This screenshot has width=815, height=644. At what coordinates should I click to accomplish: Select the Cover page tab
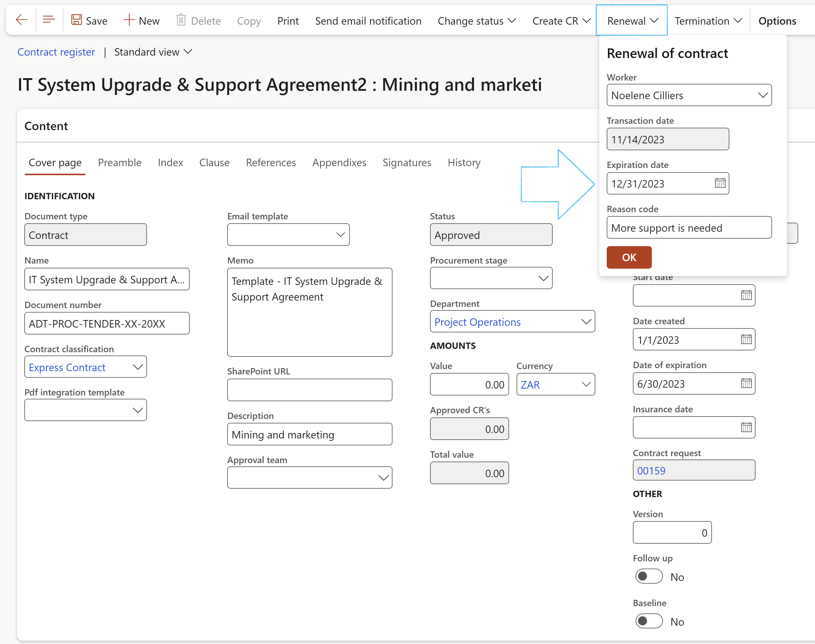55,163
